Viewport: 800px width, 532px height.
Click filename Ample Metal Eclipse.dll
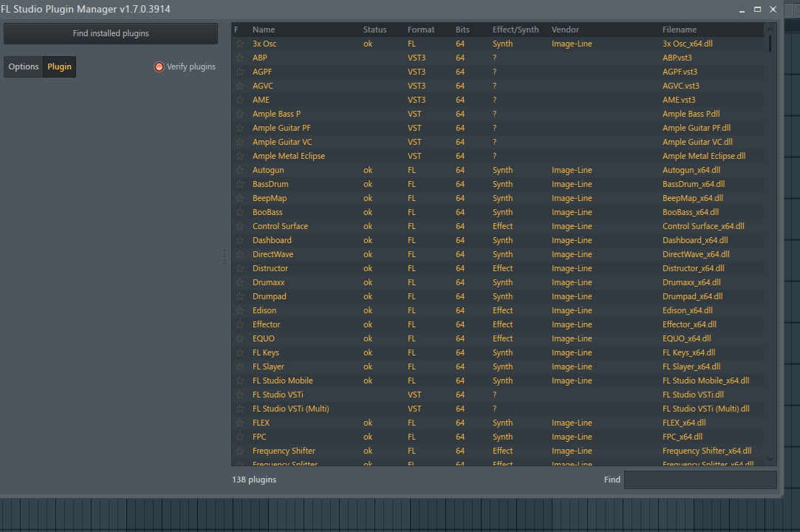703,156
